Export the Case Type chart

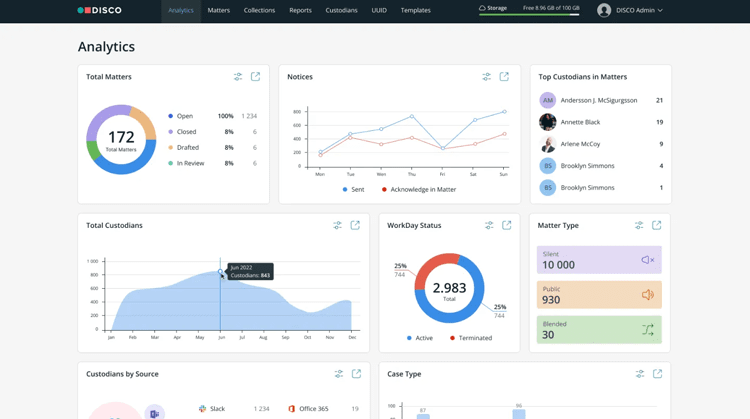click(657, 374)
